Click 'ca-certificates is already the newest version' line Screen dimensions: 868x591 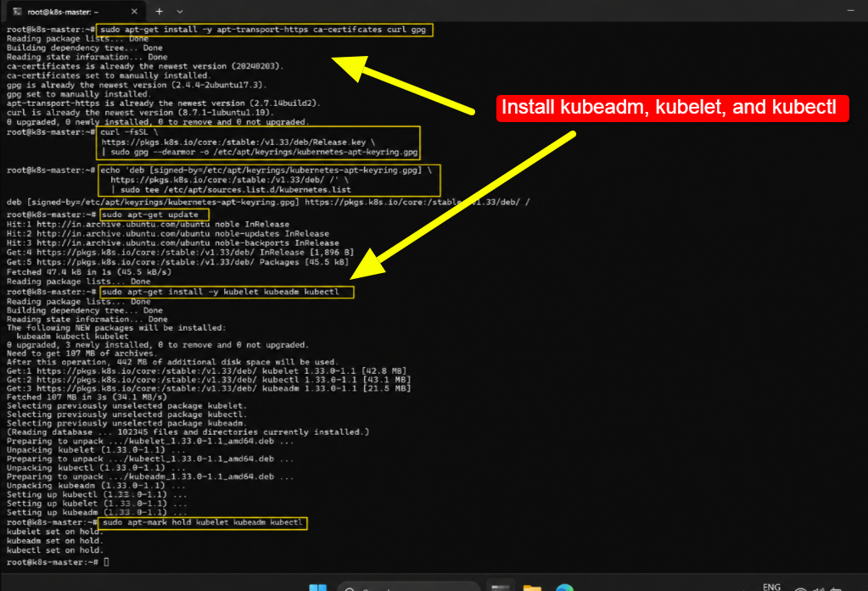click(145, 66)
